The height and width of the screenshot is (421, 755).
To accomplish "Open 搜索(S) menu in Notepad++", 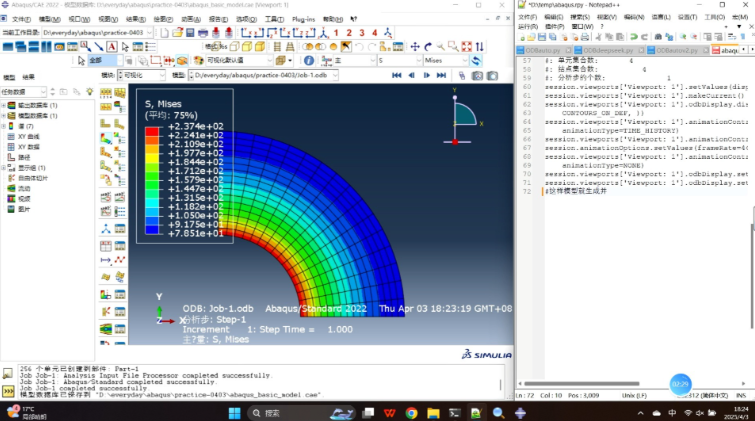I will tap(580, 17).
